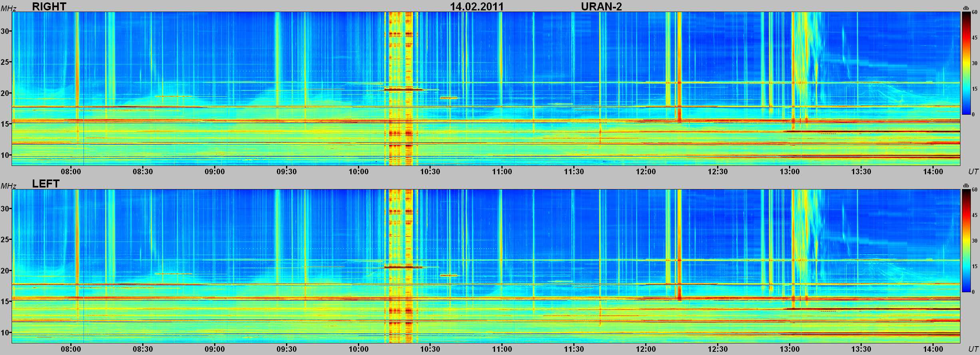Click the color scale bar beside the LEFT panel
This screenshot has height=355, width=980.
966,241
